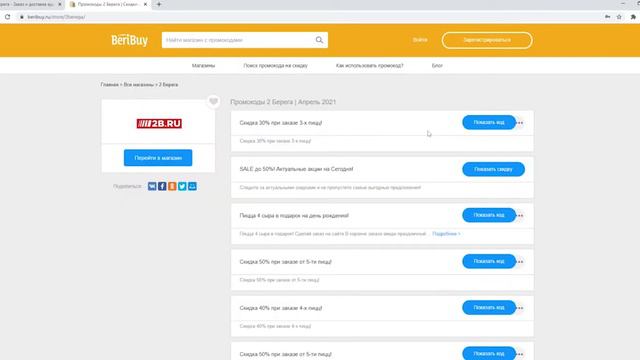Open the Магазины menu item
Image resolution: width=640 pixels, height=360 pixels.
[203, 65]
